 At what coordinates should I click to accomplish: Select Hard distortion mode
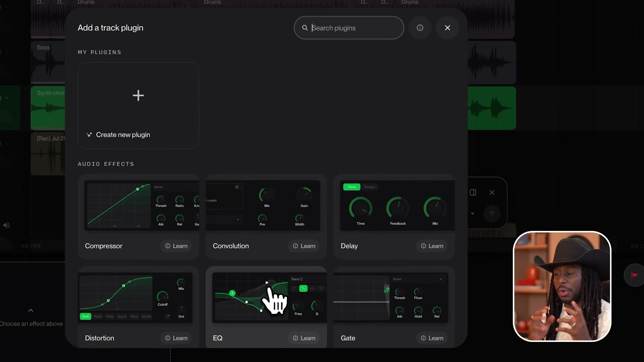pyautogui.click(x=98, y=316)
